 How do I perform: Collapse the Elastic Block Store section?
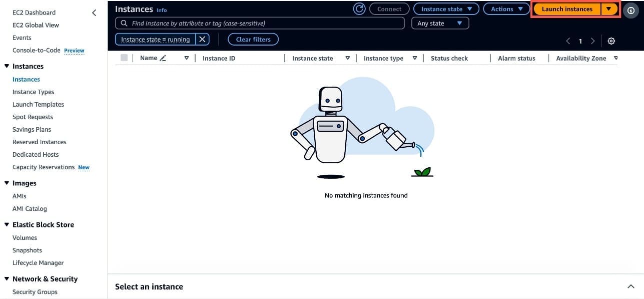pos(7,225)
